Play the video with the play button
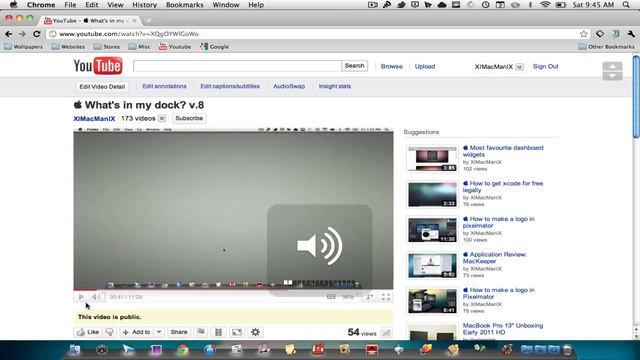 coord(81,297)
